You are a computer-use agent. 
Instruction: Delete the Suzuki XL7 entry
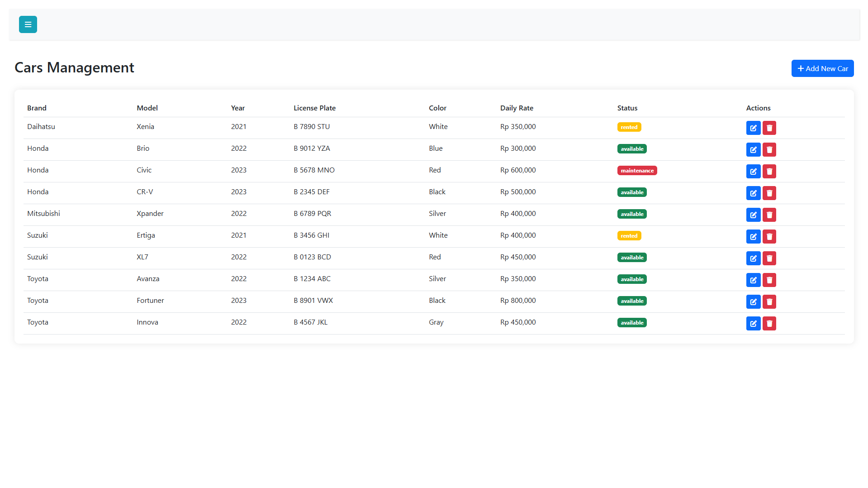769,258
